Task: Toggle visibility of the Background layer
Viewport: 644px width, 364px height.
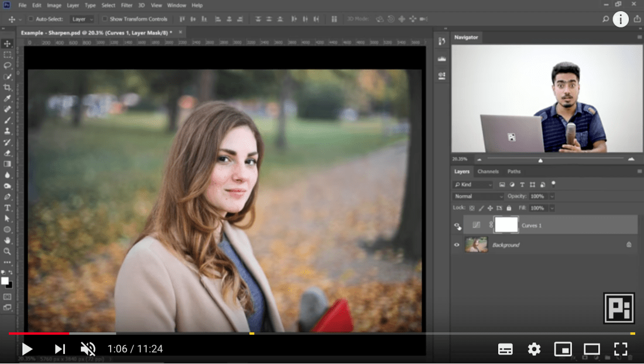Action: coord(457,245)
